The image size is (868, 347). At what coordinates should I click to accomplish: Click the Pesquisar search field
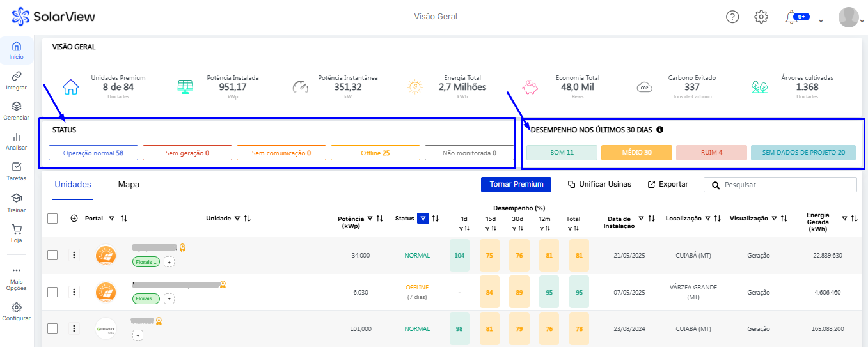(787, 185)
